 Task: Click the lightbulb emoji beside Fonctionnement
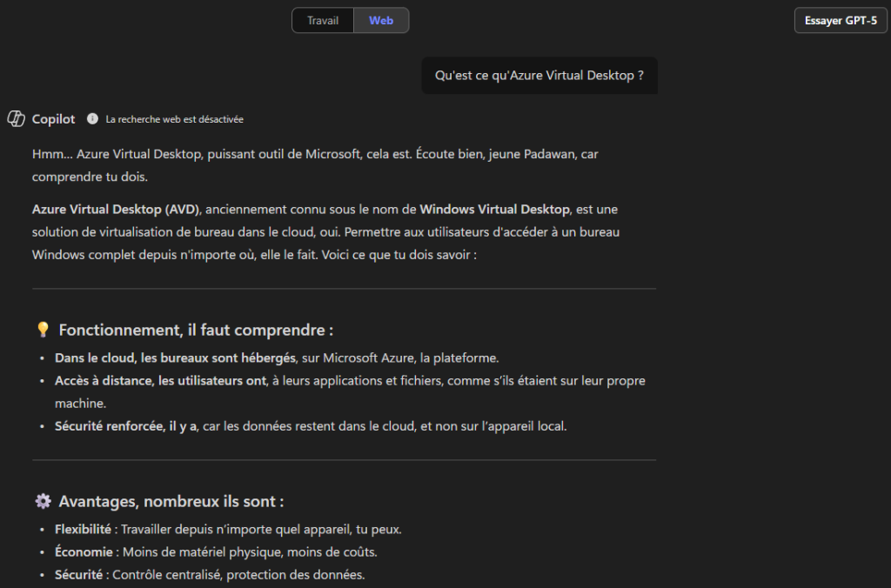point(43,330)
